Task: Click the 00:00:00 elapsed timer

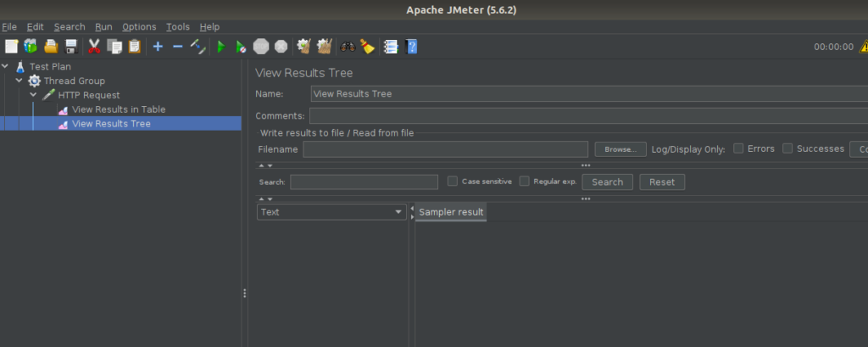Action: [834, 48]
